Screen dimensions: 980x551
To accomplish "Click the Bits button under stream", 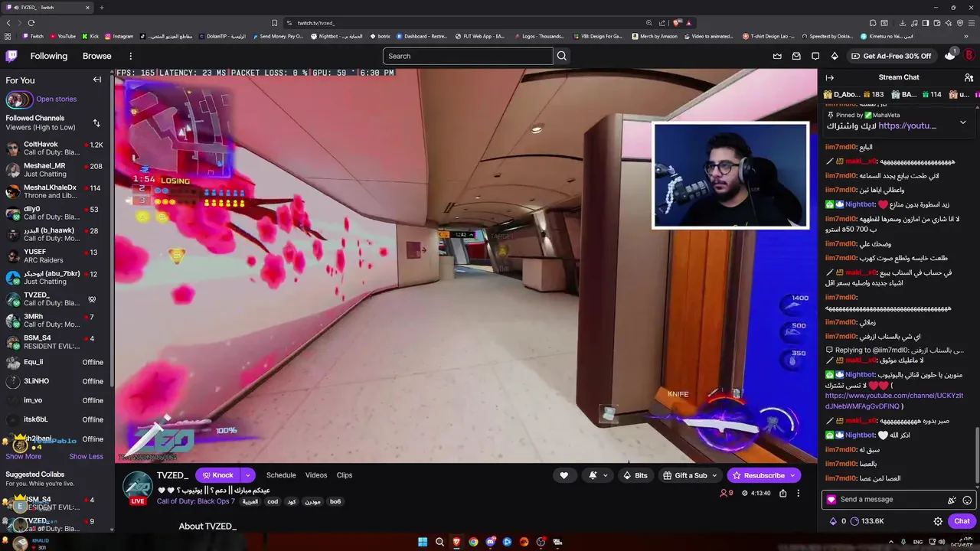I will 635,475.
